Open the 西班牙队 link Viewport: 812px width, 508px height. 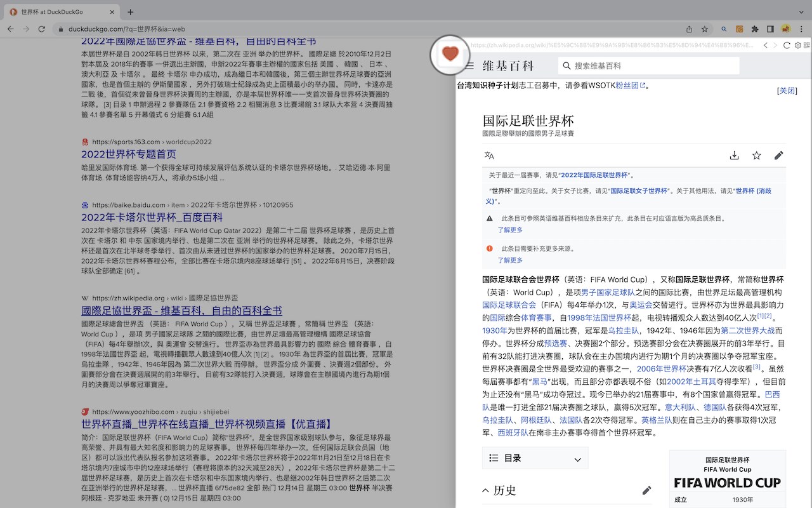(513, 432)
